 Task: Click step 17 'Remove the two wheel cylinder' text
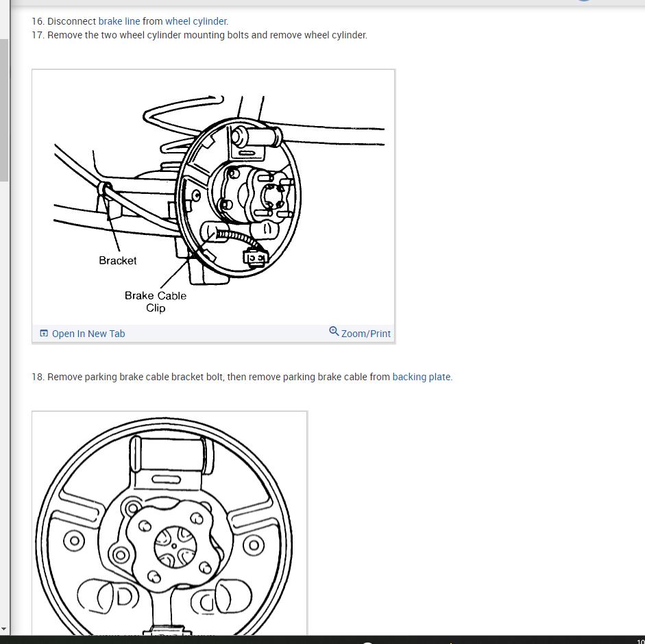pos(199,36)
